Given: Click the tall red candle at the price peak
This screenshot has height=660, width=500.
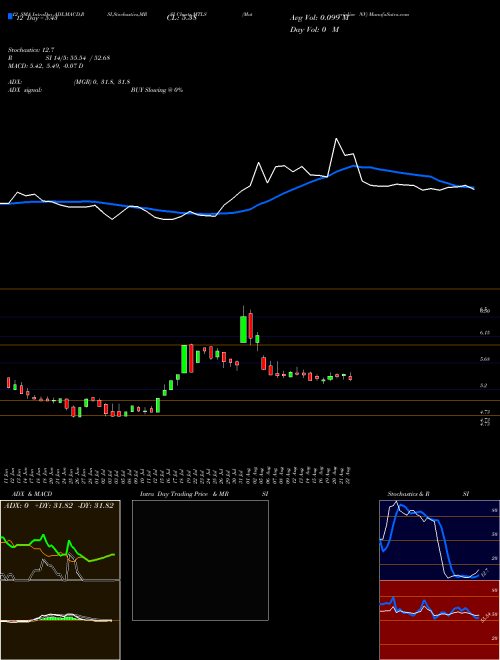Looking at the screenshot, I should click(x=250, y=326).
